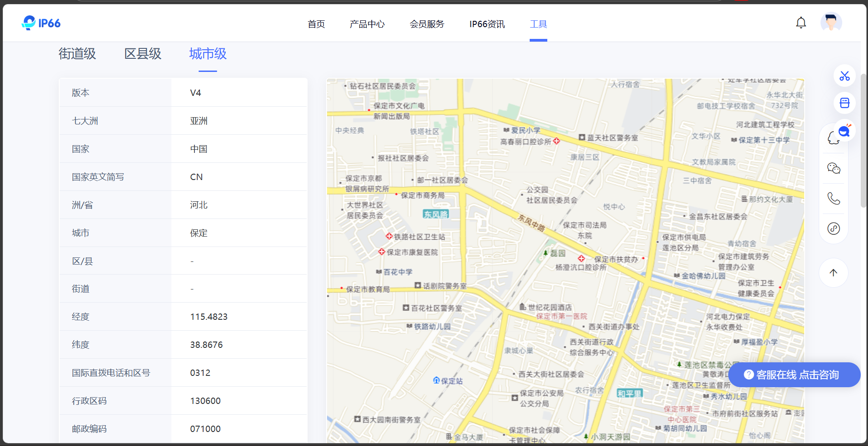Viewport: 868px width, 446px height.
Task: Select the 城市级 tab
Action: click(208, 54)
